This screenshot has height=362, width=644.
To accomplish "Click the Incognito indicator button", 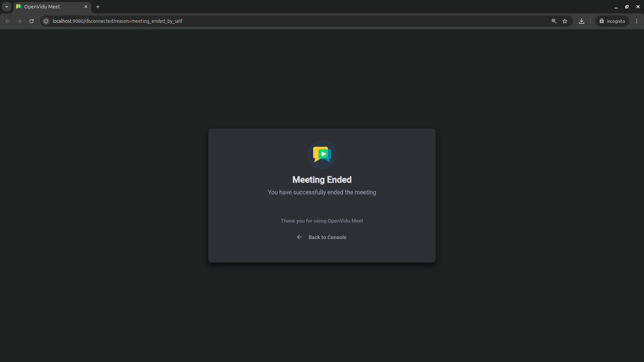I will point(612,21).
